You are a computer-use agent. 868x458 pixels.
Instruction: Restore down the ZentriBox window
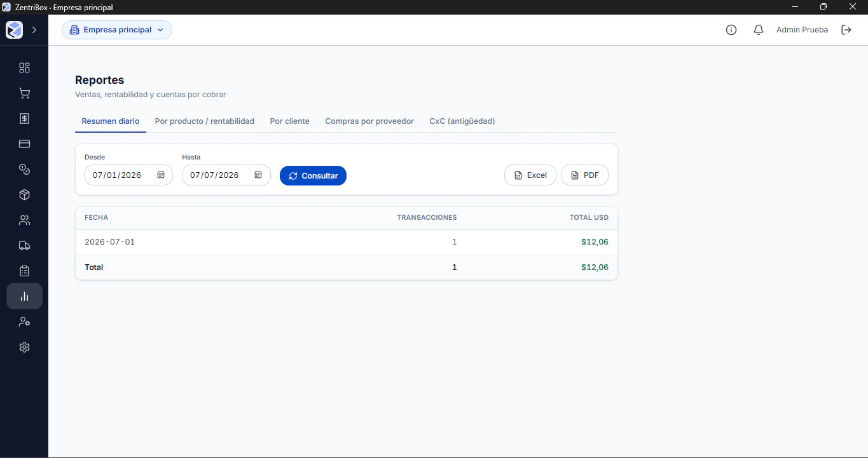(x=824, y=7)
